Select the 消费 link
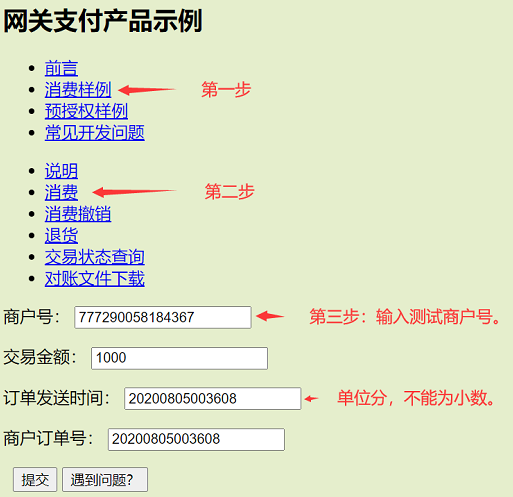The height and width of the screenshot is (497, 513). tap(61, 192)
